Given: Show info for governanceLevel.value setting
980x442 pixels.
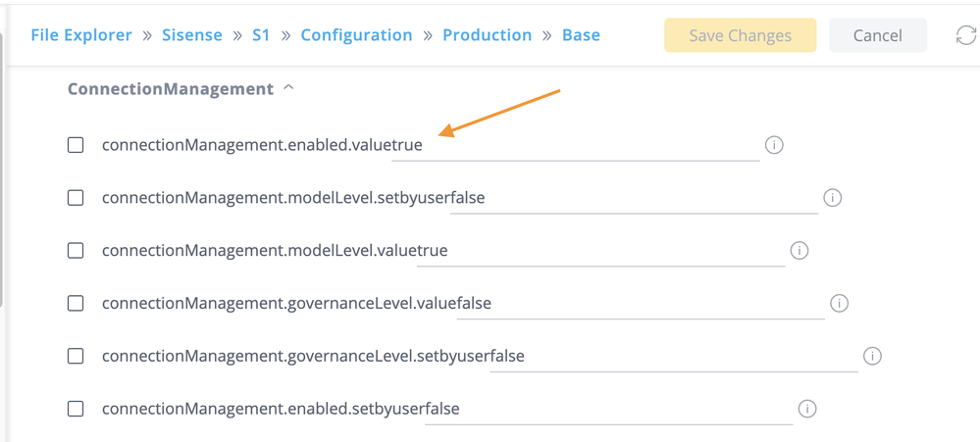Looking at the screenshot, I should 839,304.
